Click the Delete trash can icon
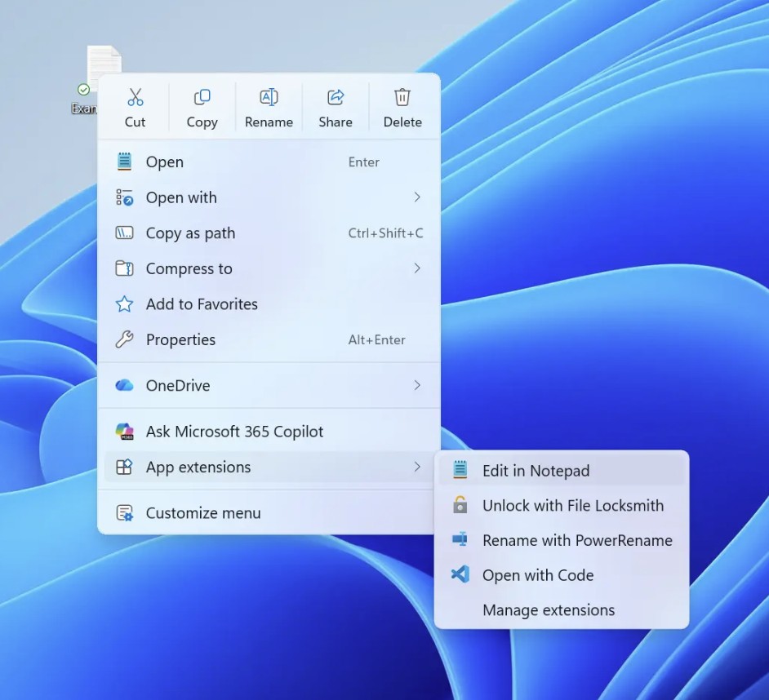The width and height of the screenshot is (769, 700). (x=402, y=97)
